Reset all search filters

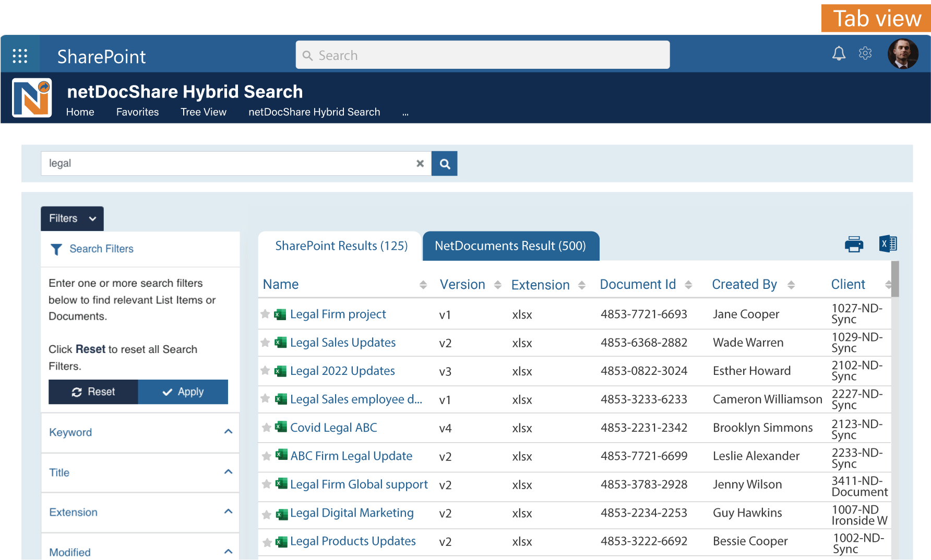pyautogui.click(x=93, y=392)
